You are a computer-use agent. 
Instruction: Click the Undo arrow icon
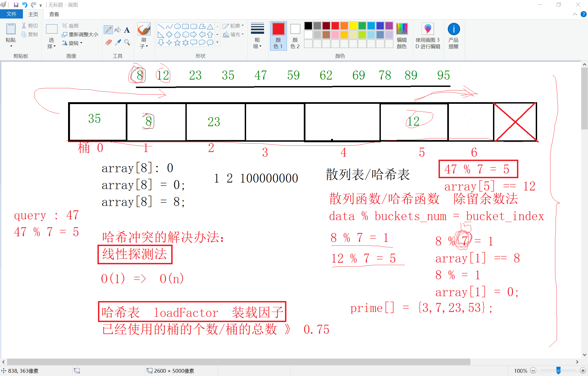pos(25,5)
